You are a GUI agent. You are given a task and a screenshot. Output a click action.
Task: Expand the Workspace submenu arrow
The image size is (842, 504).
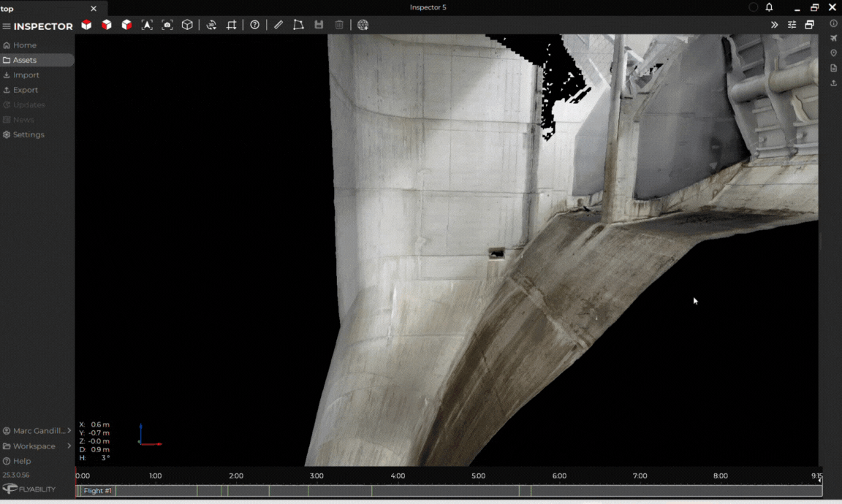[69, 446]
